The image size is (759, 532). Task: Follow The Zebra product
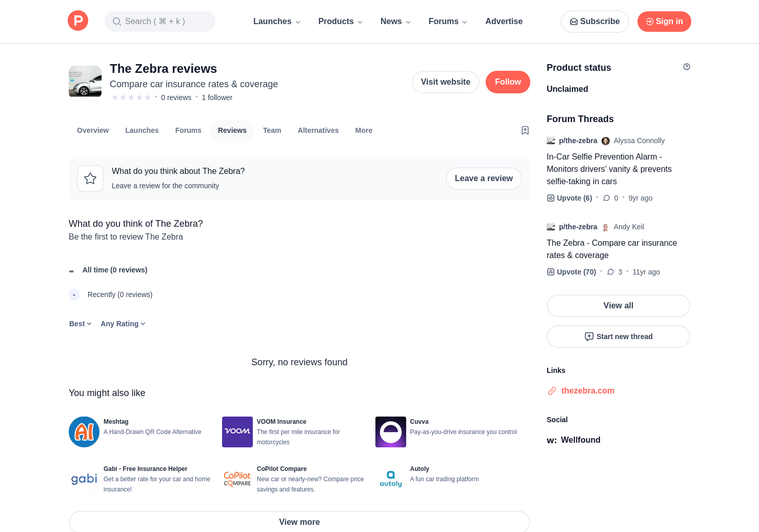coord(508,82)
